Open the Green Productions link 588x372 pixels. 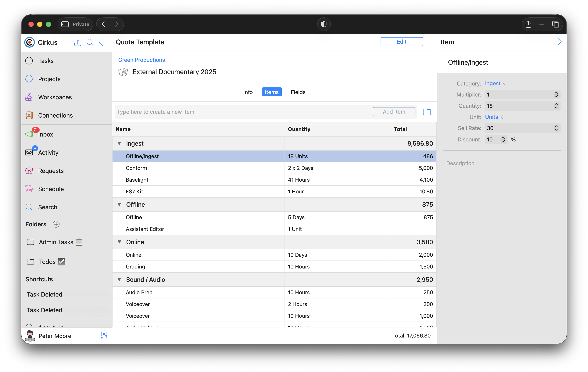pyautogui.click(x=141, y=60)
